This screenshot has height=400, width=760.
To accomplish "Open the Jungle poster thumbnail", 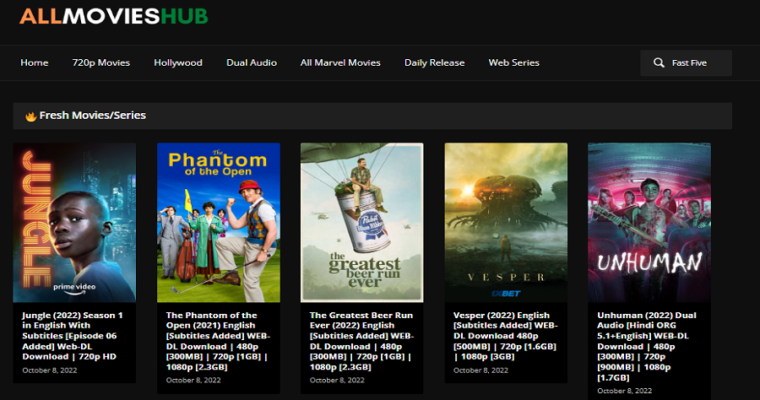I will 74,223.
